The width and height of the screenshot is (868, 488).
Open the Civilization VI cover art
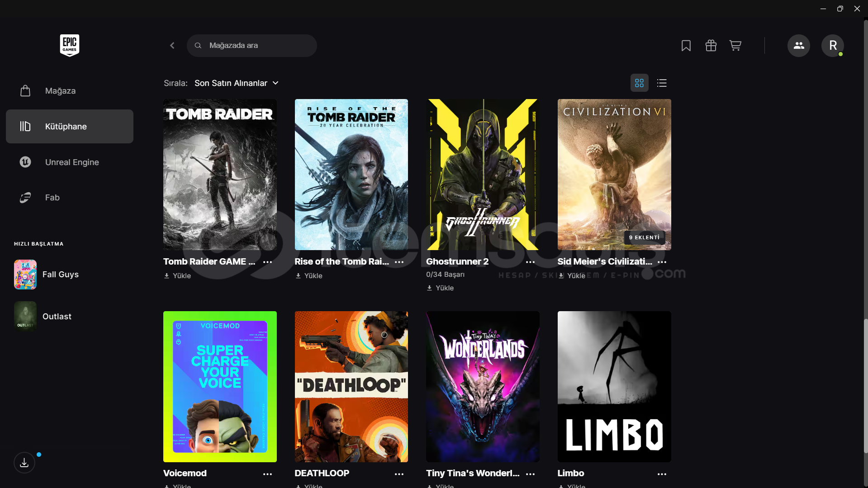(x=614, y=175)
